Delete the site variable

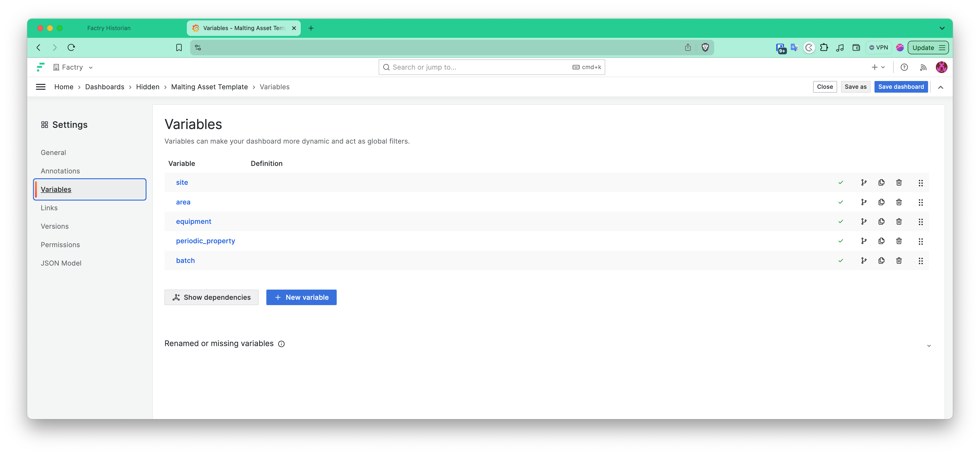898,182
